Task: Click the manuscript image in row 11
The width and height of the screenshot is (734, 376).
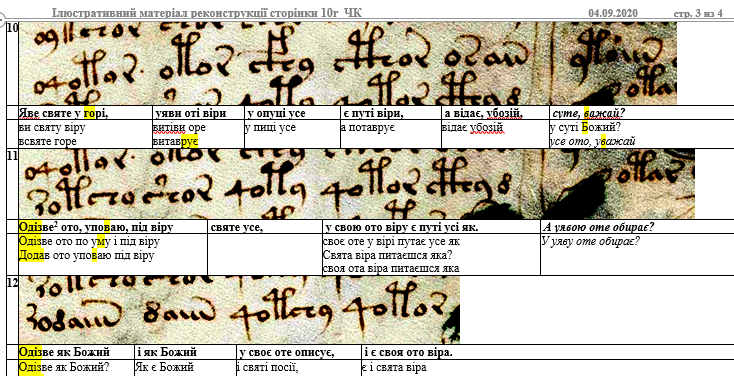Action: (357, 184)
